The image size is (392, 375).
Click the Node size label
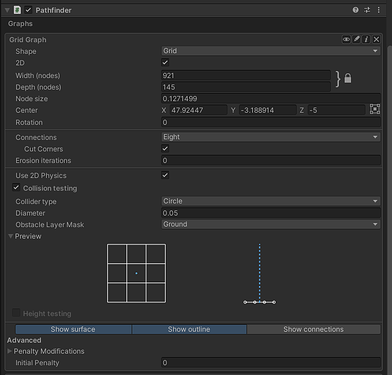(x=32, y=99)
